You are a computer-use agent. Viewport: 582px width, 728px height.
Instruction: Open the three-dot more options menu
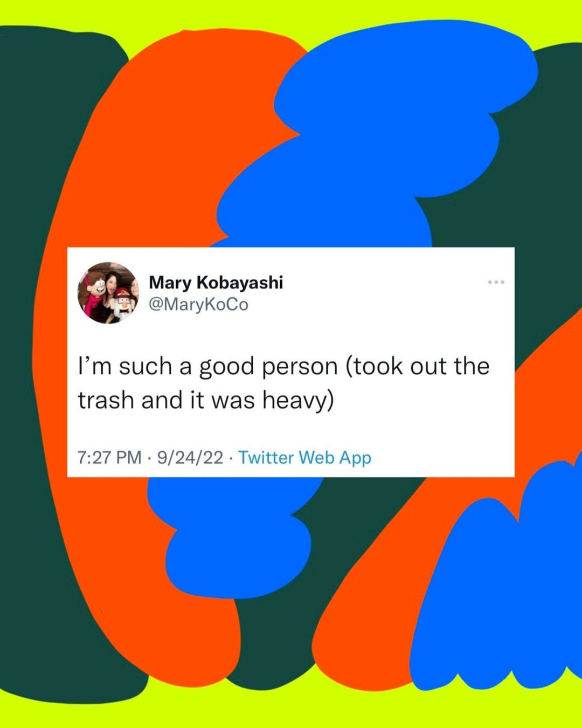[x=496, y=282]
